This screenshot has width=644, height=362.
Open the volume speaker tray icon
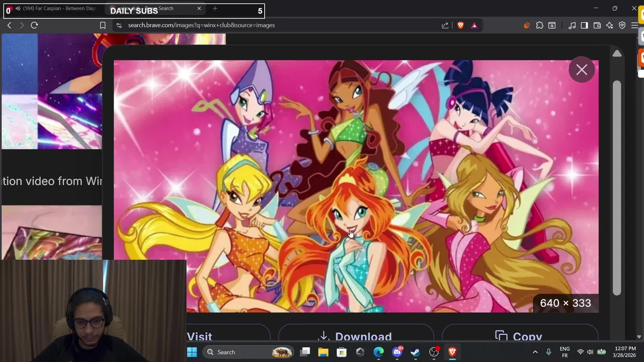pyautogui.click(x=590, y=352)
